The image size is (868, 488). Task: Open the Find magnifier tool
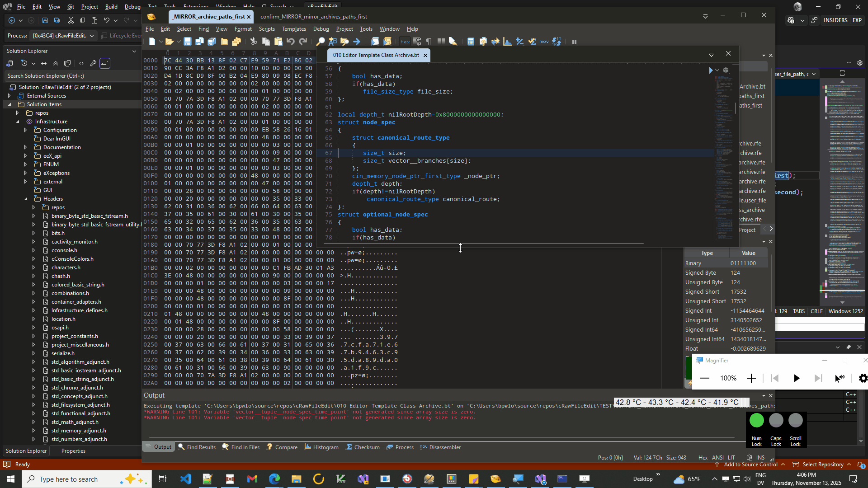click(x=320, y=42)
